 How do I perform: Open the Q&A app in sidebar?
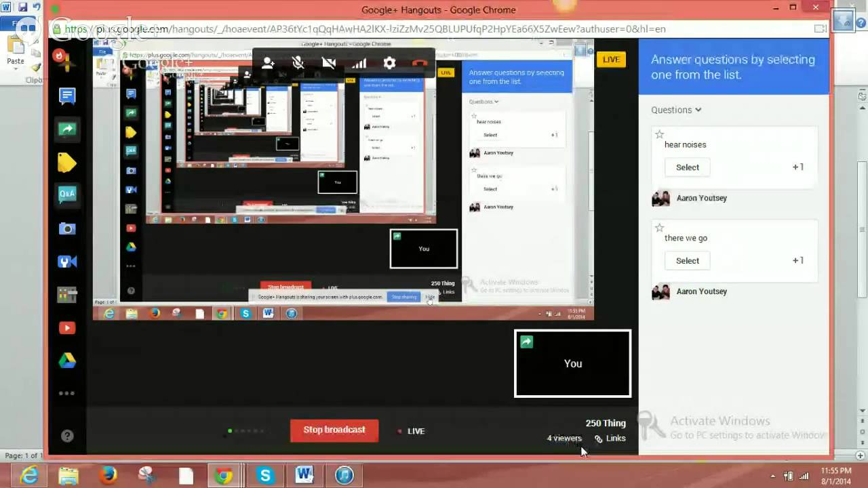click(x=67, y=195)
